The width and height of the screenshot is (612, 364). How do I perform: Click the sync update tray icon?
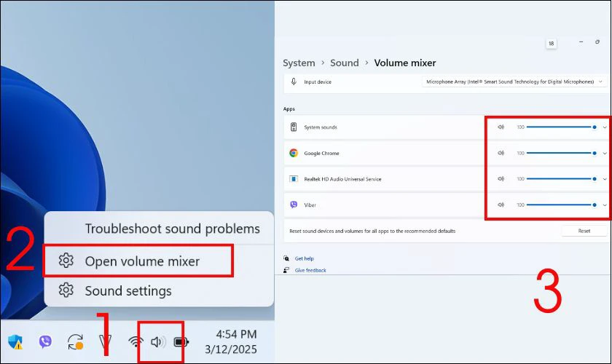75,342
